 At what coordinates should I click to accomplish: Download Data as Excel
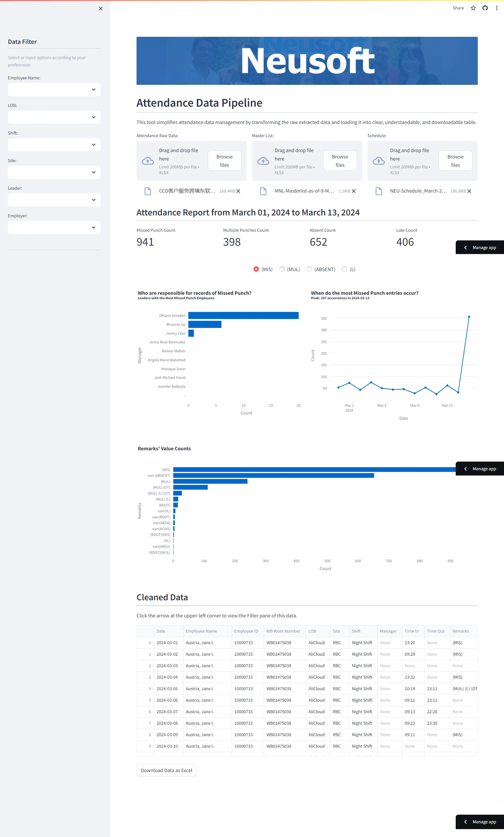[166, 771]
